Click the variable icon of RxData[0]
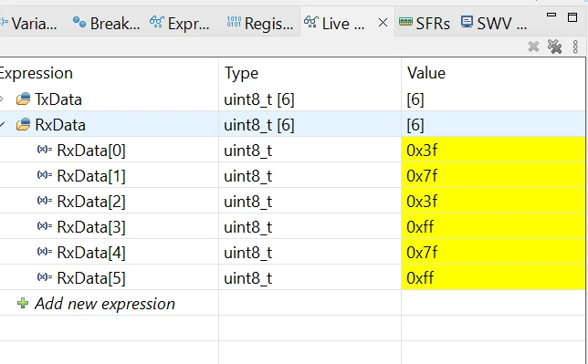 click(44, 150)
